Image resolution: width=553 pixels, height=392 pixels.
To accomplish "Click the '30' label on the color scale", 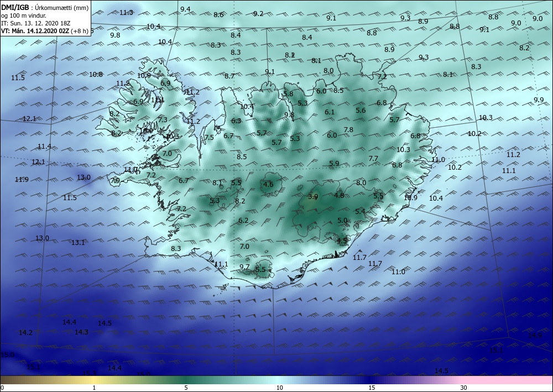I will pyautogui.click(x=464, y=388).
